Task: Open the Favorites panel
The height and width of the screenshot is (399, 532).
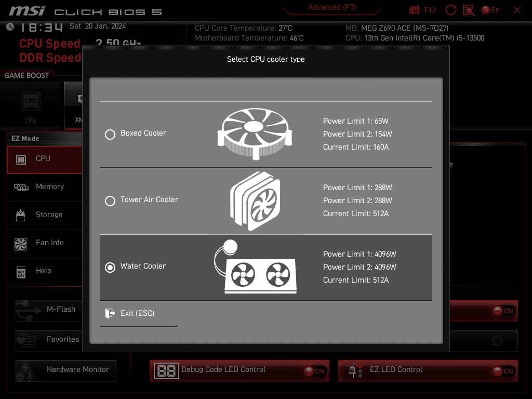Action: click(49, 341)
